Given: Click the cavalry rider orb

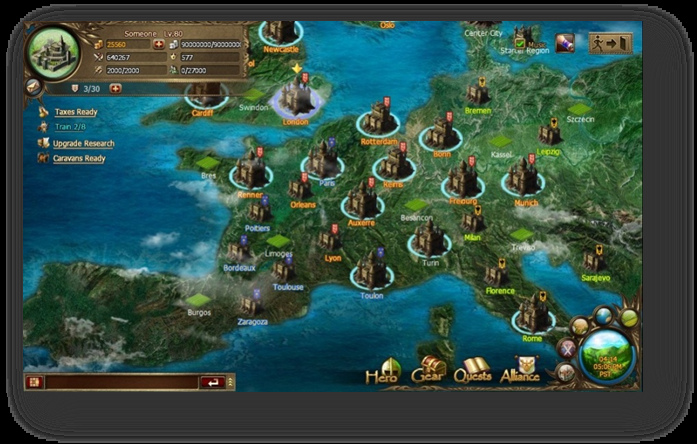Looking at the screenshot, I should click(x=565, y=372).
